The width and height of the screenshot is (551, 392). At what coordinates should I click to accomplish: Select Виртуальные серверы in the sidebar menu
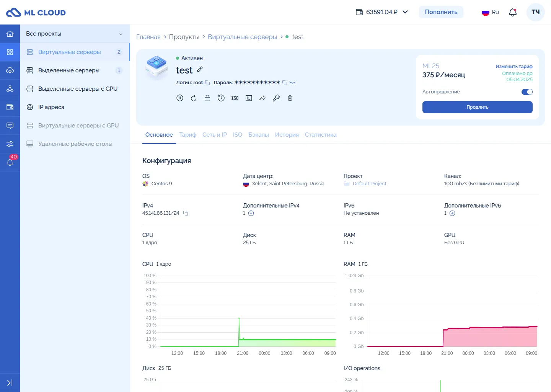tap(75, 52)
